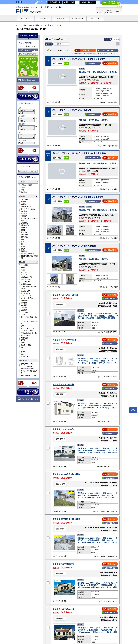Image resolution: width=138 pixels, height=644 pixels.
Task: Select the 新築一戸建て nav tab
Action: [25, 18]
